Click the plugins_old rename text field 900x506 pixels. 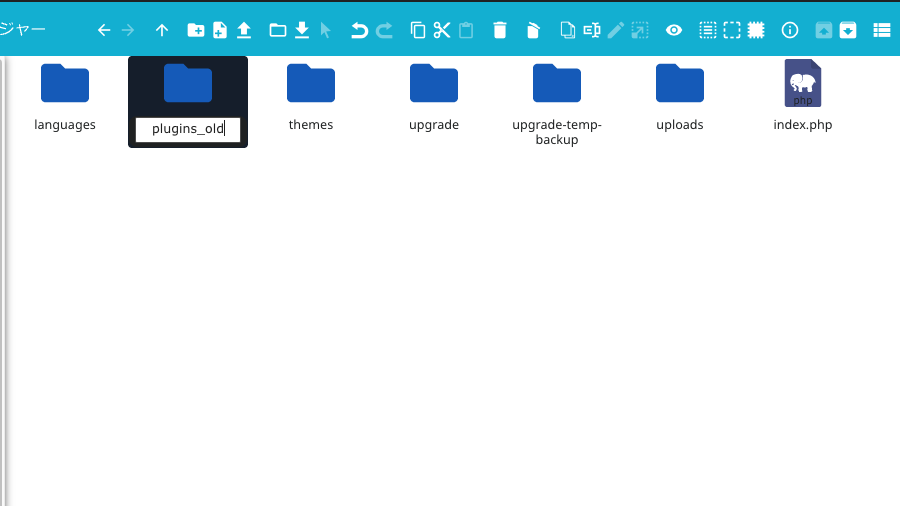coord(188,129)
